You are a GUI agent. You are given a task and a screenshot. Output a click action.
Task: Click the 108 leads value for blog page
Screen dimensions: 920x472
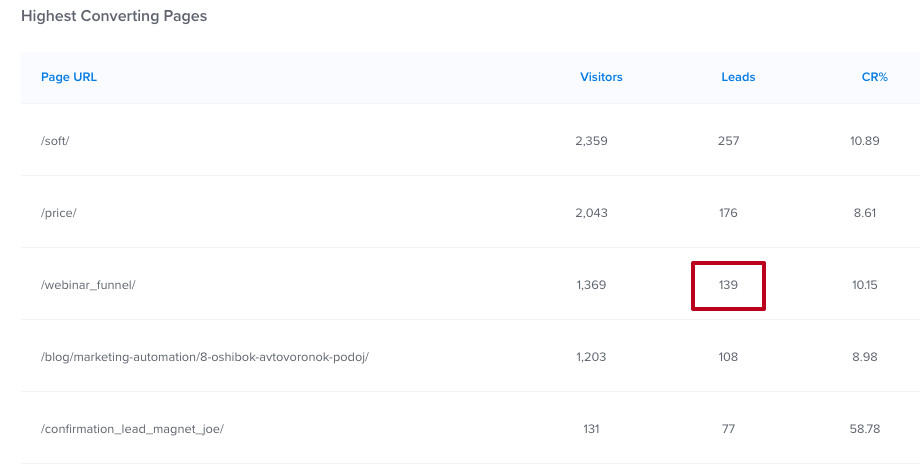728,357
